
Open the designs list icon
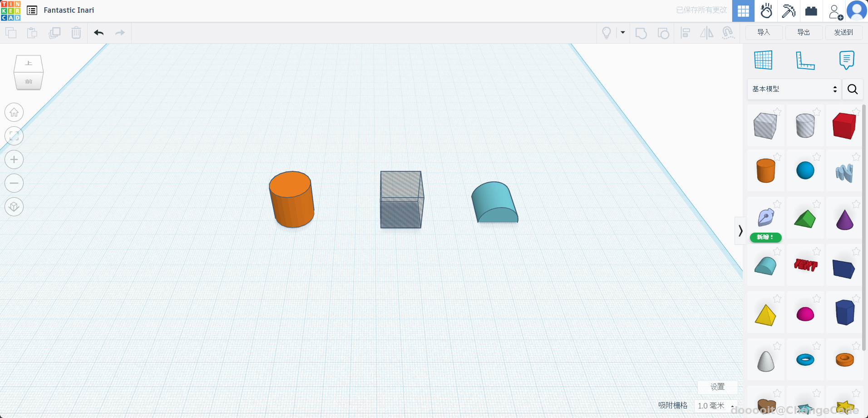pos(32,10)
